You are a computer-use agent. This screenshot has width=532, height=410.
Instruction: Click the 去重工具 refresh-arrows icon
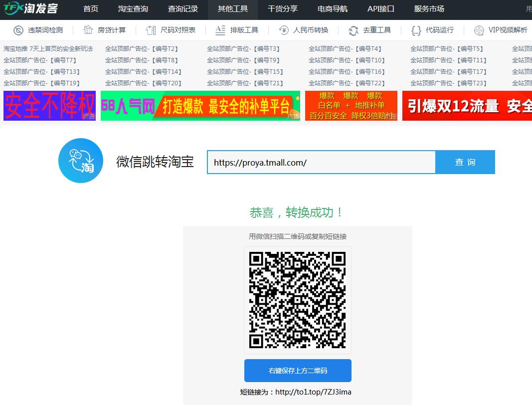coord(354,30)
